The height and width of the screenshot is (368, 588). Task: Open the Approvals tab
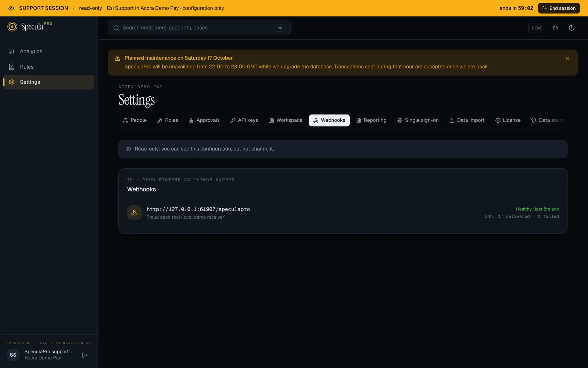(204, 120)
